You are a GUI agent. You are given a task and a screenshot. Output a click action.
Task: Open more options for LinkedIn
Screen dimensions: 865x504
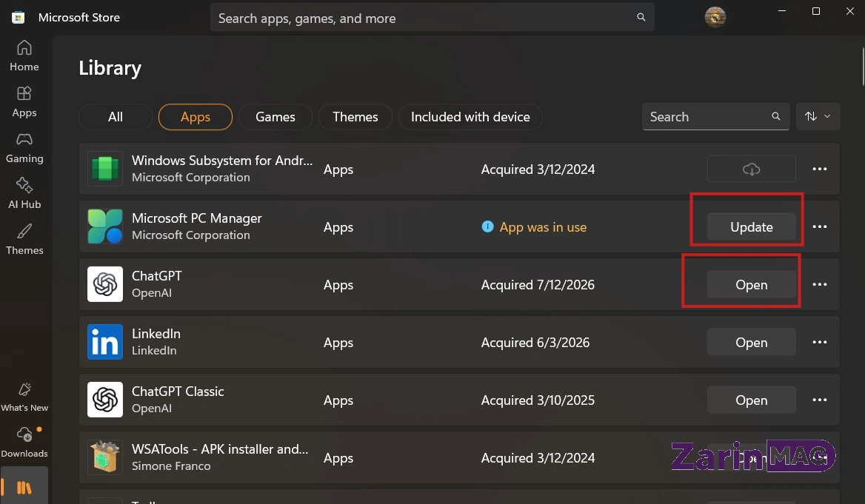click(820, 343)
